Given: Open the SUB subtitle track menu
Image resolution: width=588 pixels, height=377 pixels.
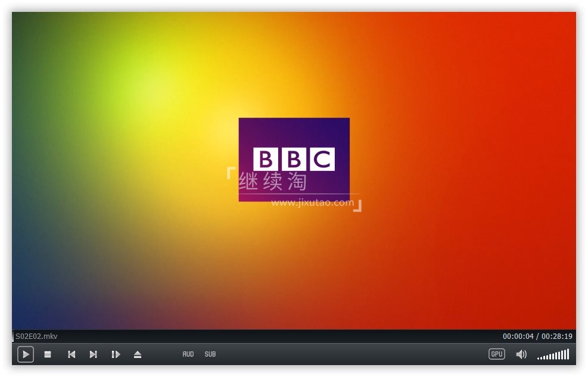Looking at the screenshot, I should coord(210,354).
